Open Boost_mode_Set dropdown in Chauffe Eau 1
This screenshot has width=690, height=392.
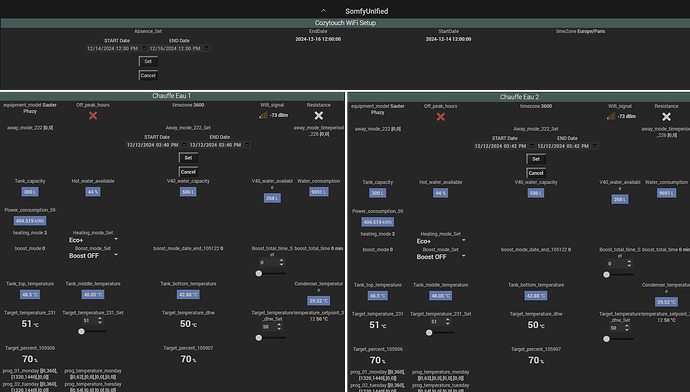(93, 256)
